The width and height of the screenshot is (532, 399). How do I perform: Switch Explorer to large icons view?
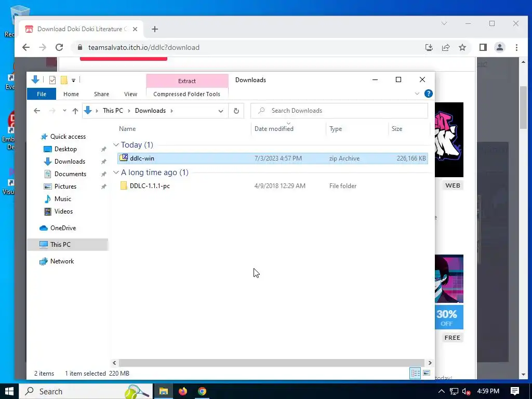[427, 373]
